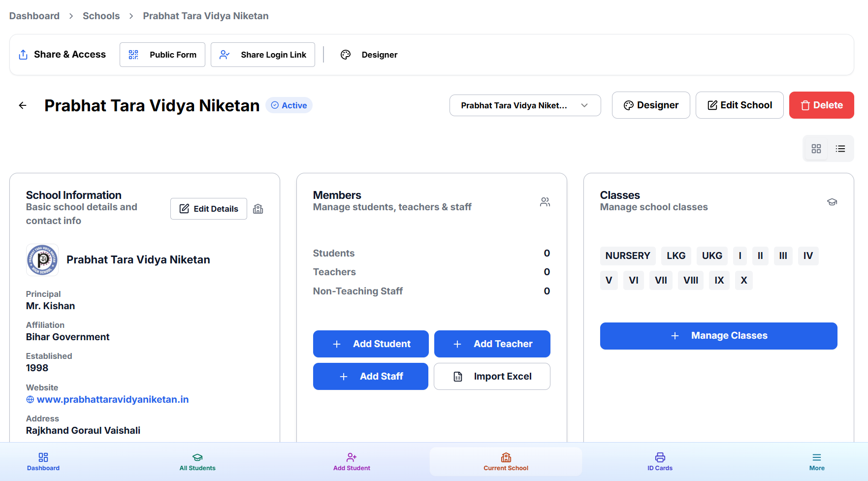Select class VI chip

coord(634,280)
